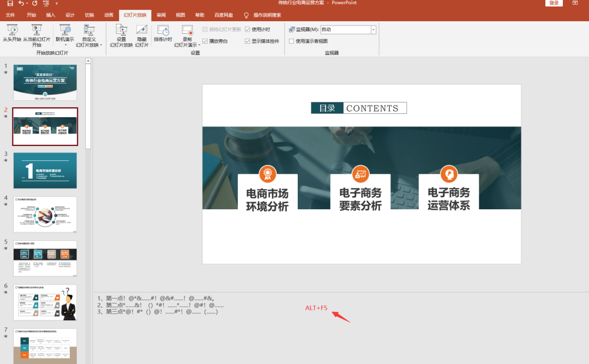Click the 录制幻灯片演示 record icon
589x364 pixels.
click(187, 30)
